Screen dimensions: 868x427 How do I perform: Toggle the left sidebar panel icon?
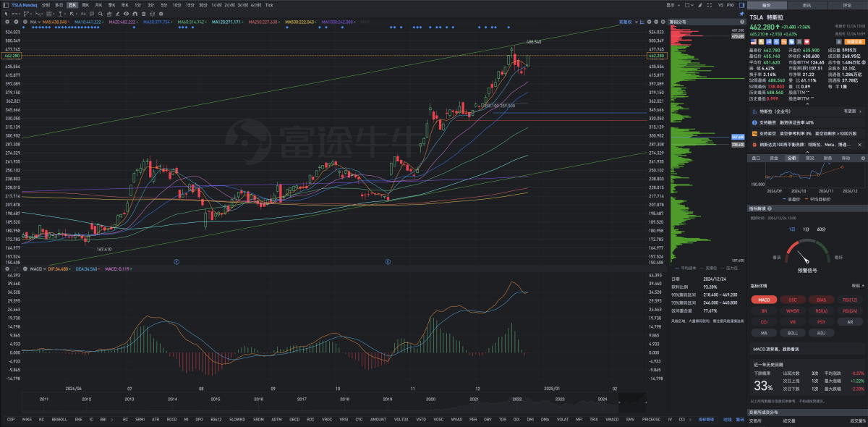pyautogui.click(x=4, y=5)
